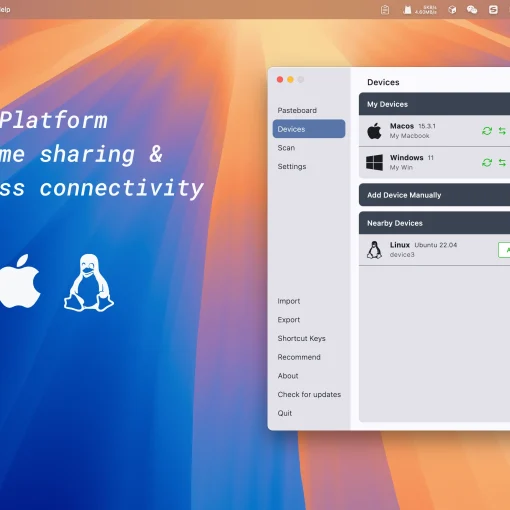Expand the Add Device Manually section
The width and height of the screenshot is (510, 510).
tap(434, 195)
